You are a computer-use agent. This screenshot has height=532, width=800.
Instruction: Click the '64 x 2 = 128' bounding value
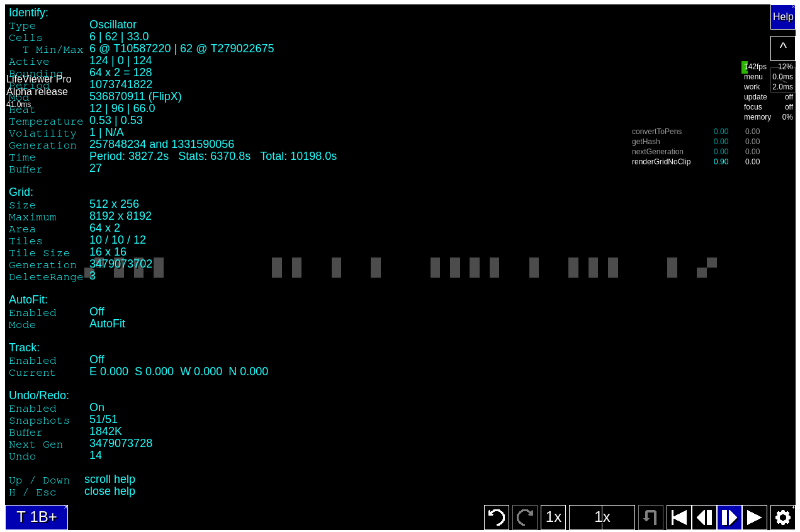121,72
